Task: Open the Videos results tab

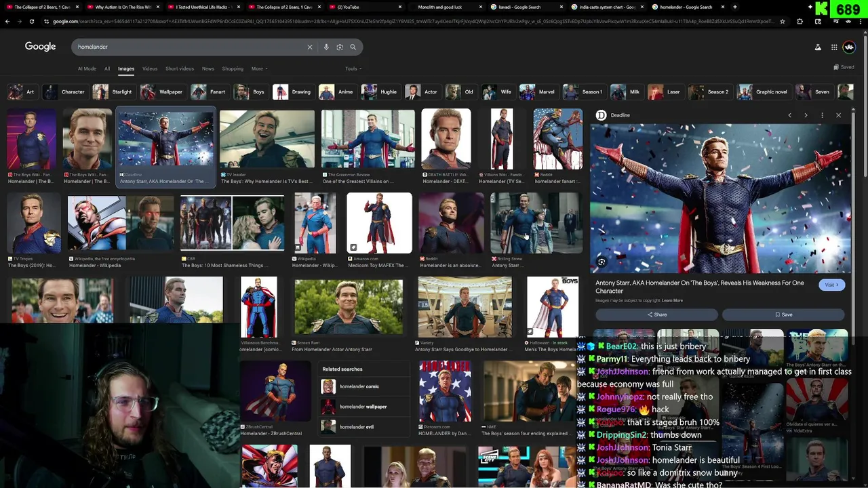Action: (150, 68)
